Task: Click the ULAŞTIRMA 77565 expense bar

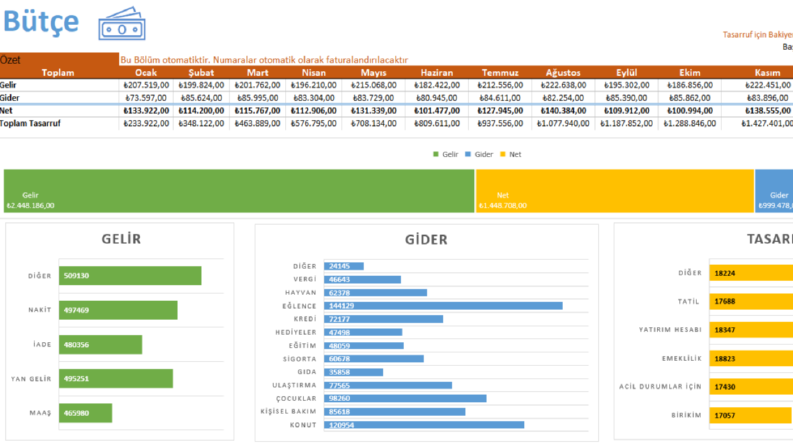Action: 388,385
